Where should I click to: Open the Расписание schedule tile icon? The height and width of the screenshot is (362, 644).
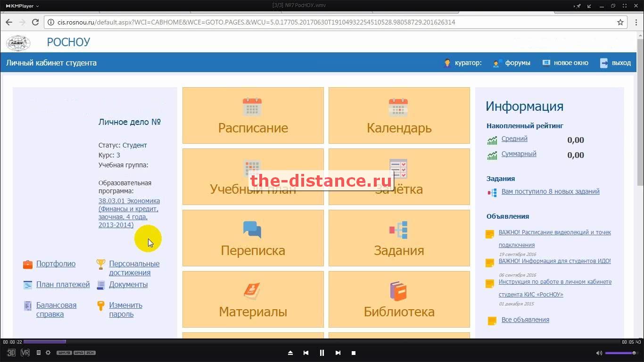[x=252, y=107]
